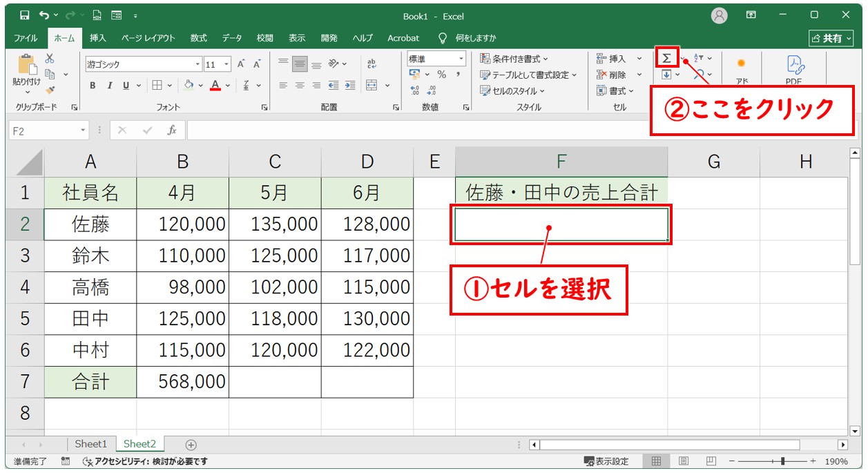Toggle align text right
Viewport: 868px width, 473px height.
(x=316, y=86)
